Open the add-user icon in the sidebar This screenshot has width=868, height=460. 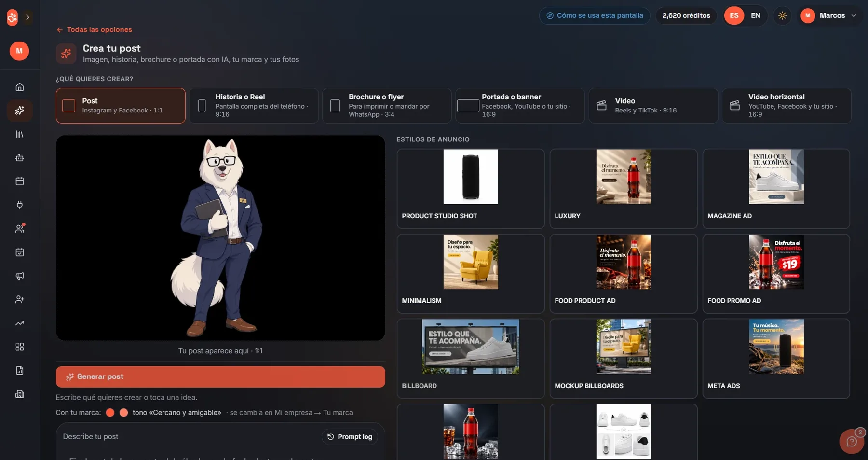click(20, 300)
